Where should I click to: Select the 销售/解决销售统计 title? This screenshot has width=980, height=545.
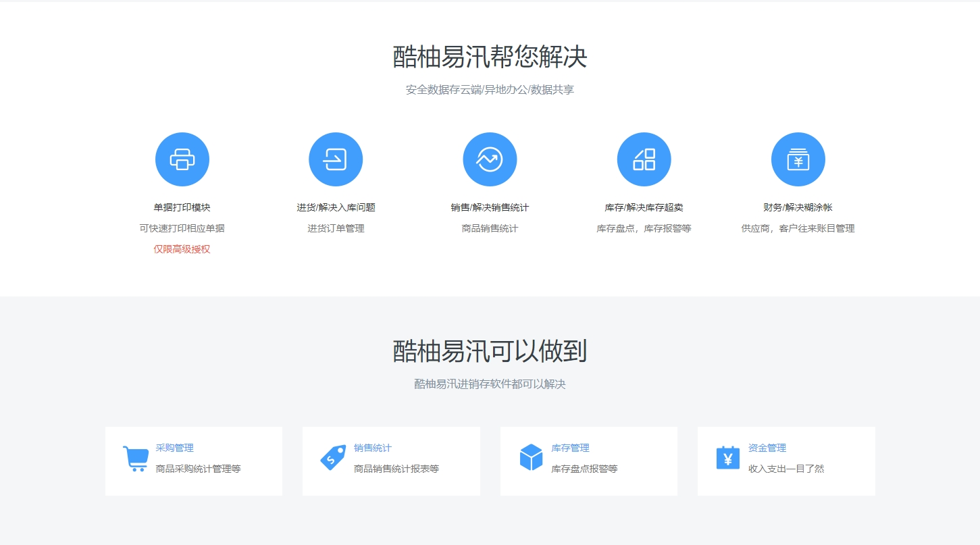pos(490,207)
